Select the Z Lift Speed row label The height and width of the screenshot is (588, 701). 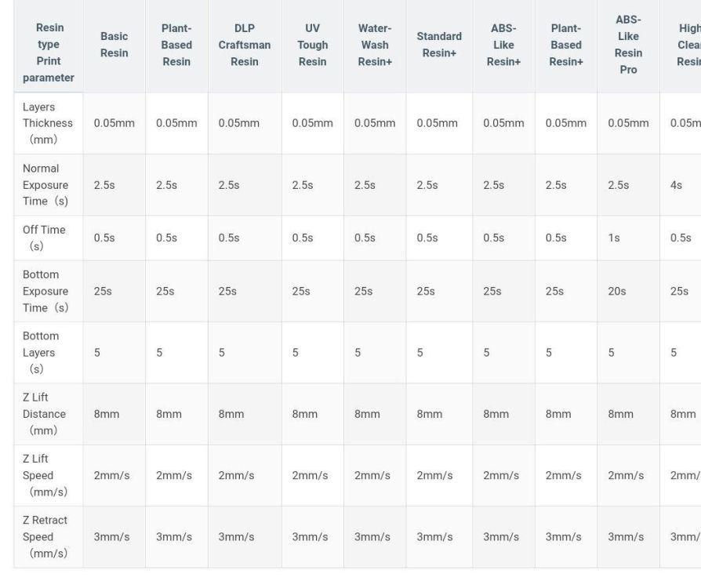[x=49, y=475]
